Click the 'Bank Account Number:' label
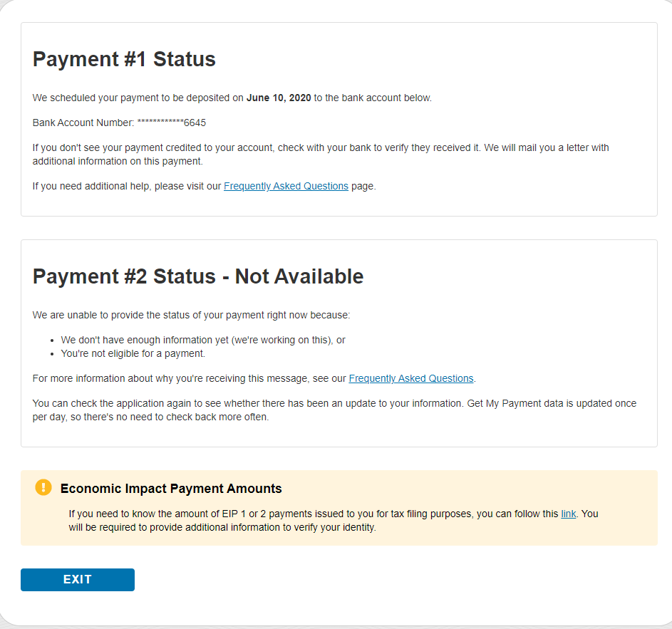672x629 pixels. [83, 123]
